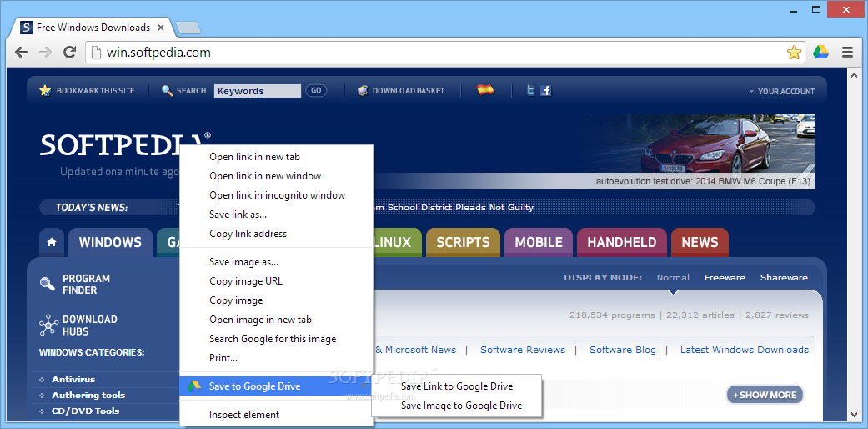
Task: Click the Program Finder magnifier icon
Action: (48, 285)
